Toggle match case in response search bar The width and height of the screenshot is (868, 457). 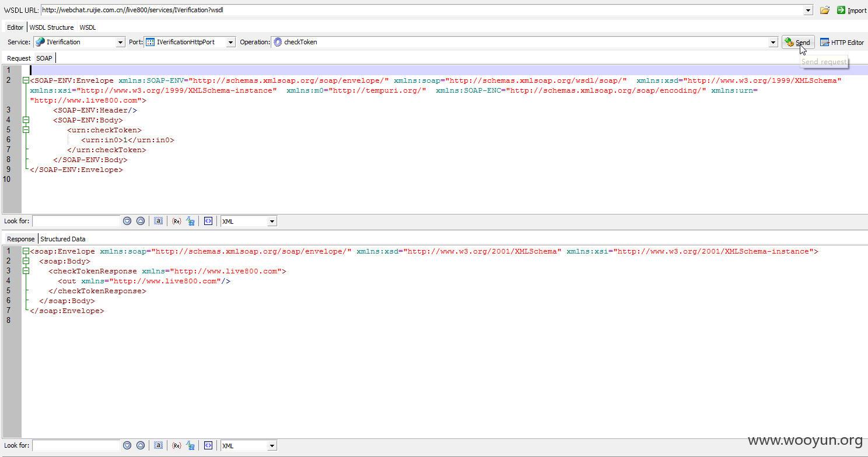[190, 445]
